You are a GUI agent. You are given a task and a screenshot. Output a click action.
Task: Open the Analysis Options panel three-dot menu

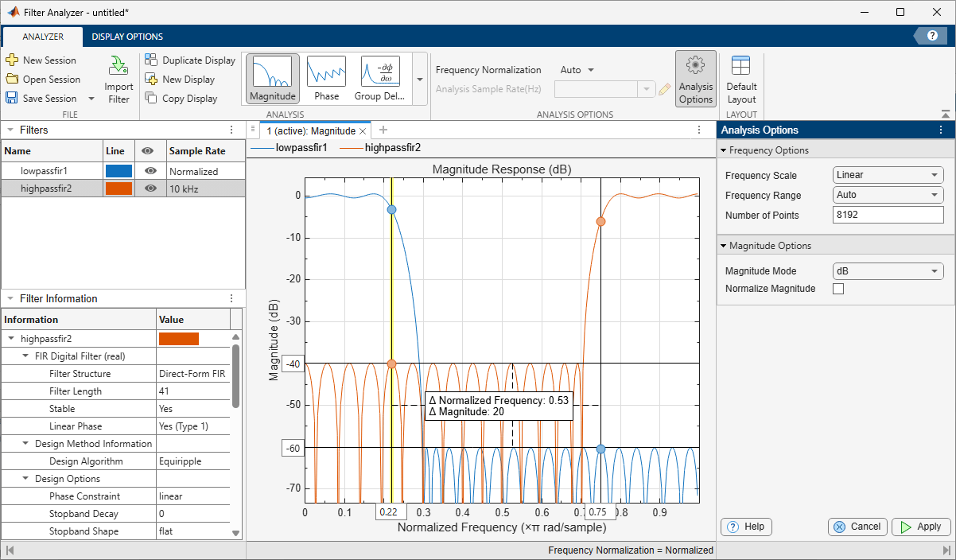tap(941, 130)
